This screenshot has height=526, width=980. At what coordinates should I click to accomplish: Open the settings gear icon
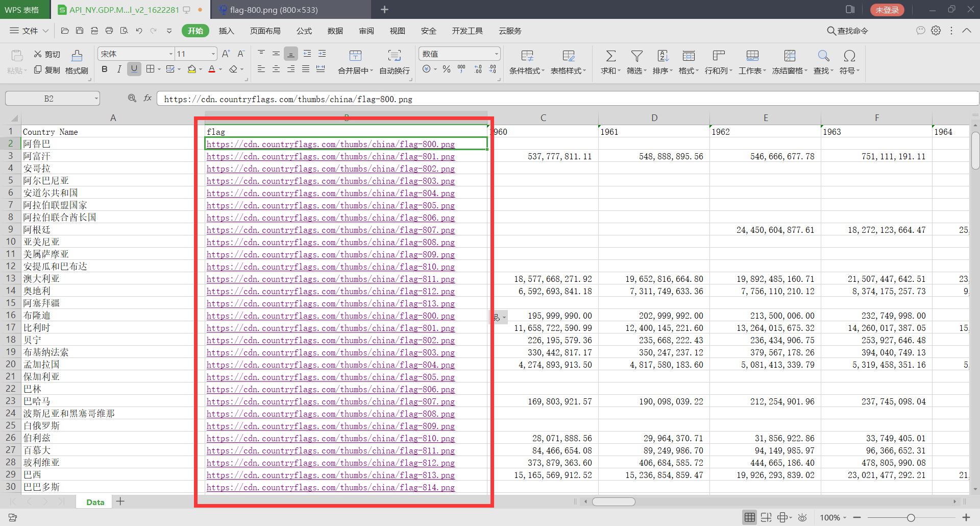pos(936,31)
